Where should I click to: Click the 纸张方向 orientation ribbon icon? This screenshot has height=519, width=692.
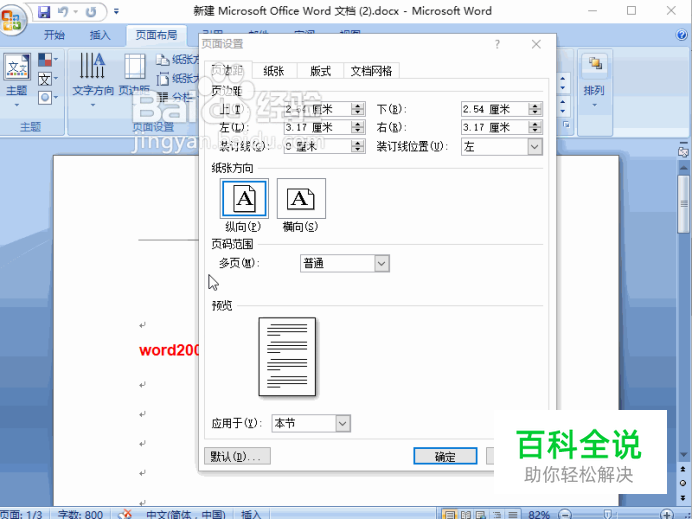(163, 59)
